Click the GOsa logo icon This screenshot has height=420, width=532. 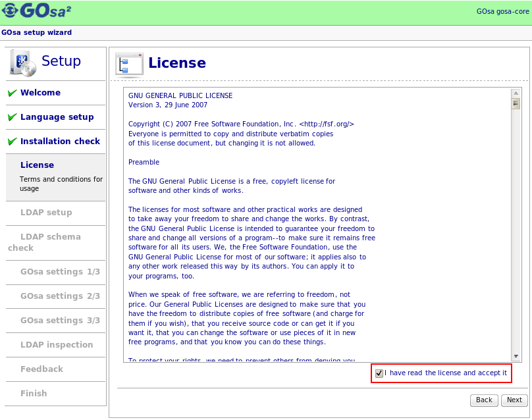pos(11,11)
